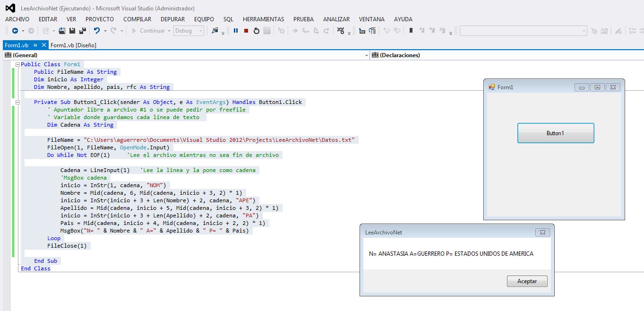644x311 pixels.
Task: Click the 'End Class' code line
Action: pos(35,268)
